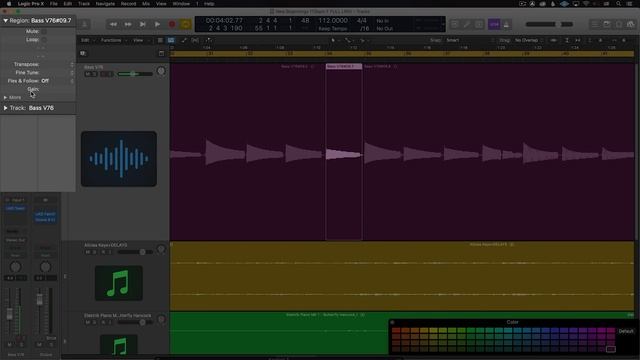
Task: Click the Catch Playhead icon in tracks toolbar
Action: pyautogui.click(x=209, y=40)
